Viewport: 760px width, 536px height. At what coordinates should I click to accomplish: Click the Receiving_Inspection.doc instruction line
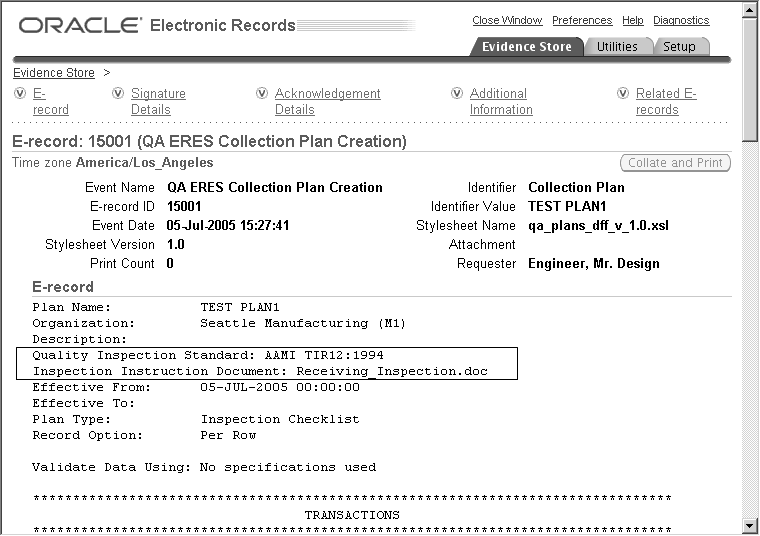click(x=260, y=371)
